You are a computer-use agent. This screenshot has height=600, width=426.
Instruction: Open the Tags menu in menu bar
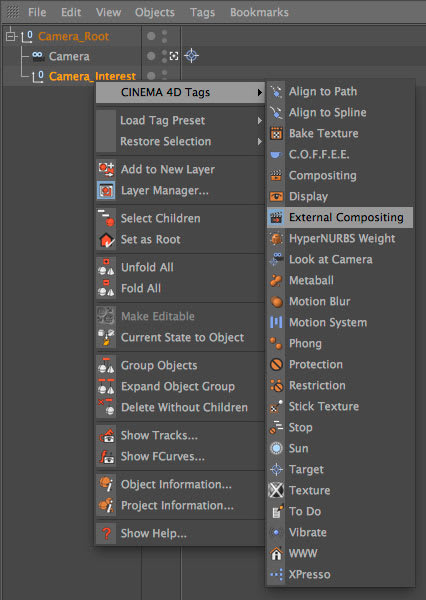click(x=202, y=12)
